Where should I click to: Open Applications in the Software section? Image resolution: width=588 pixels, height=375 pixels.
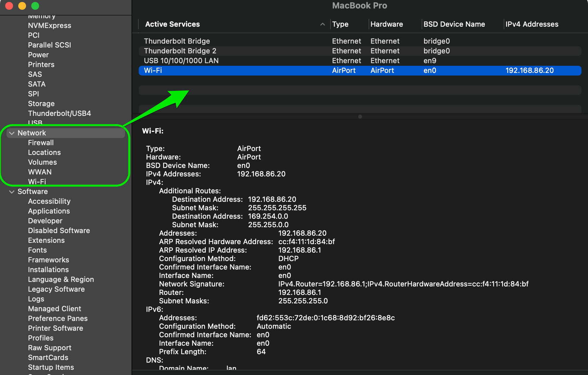click(x=49, y=211)
